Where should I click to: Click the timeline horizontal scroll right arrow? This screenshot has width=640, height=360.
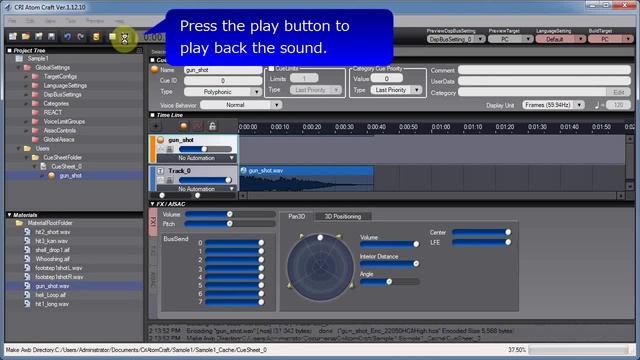[620, 196]
